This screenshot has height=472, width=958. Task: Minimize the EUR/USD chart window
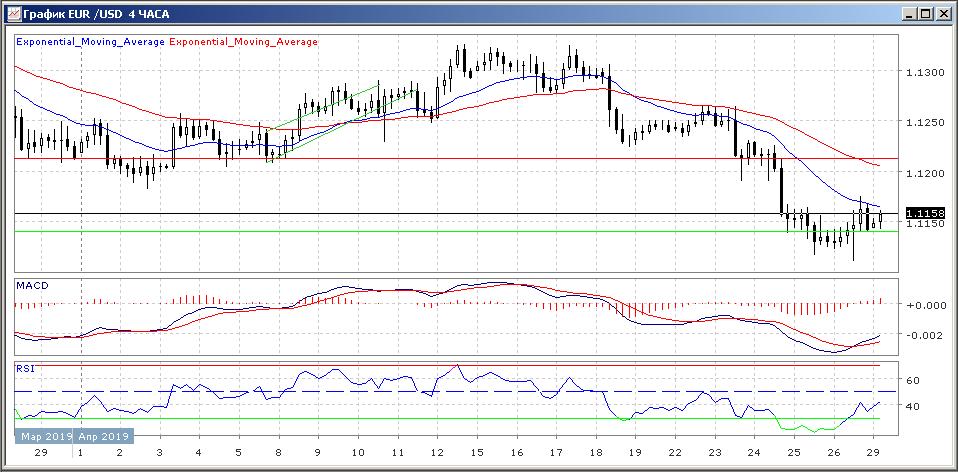coord(910,13)
